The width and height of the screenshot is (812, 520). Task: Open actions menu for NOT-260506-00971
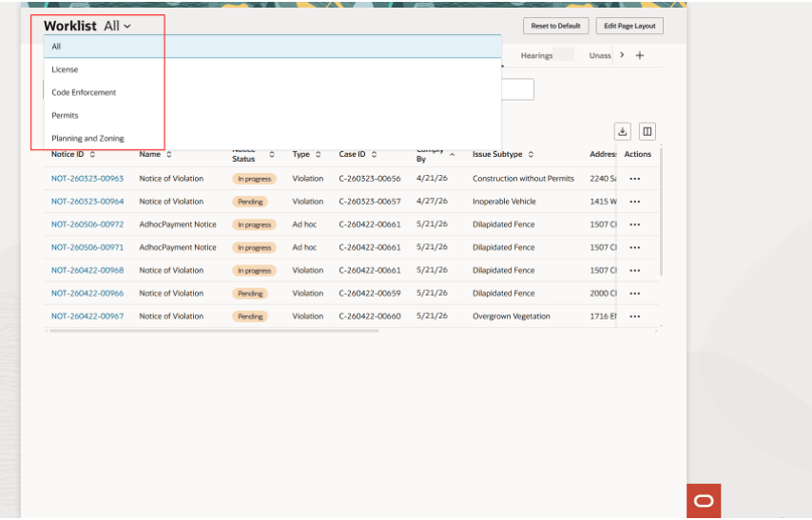click(x=635, y=247)
